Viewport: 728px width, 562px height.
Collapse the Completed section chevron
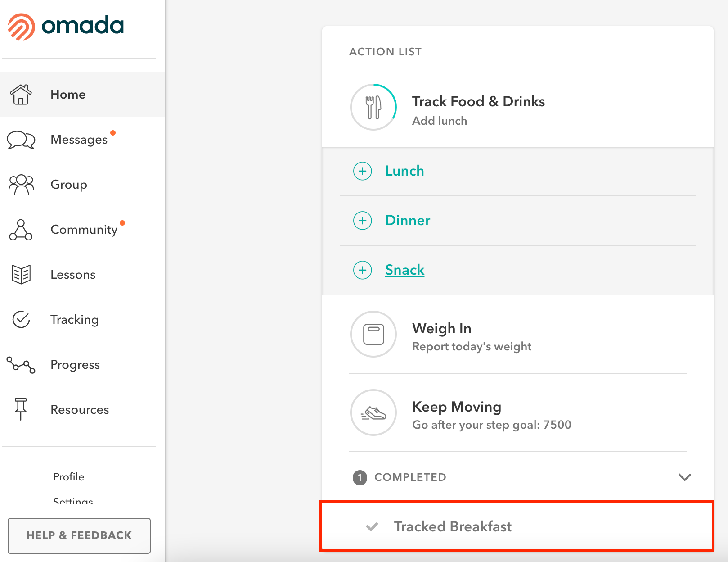685,477
